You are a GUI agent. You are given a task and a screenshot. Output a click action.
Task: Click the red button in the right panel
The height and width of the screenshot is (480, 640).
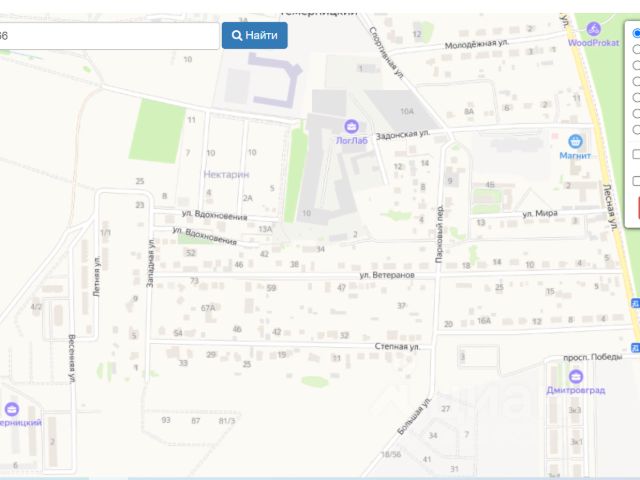click(636, 207)
